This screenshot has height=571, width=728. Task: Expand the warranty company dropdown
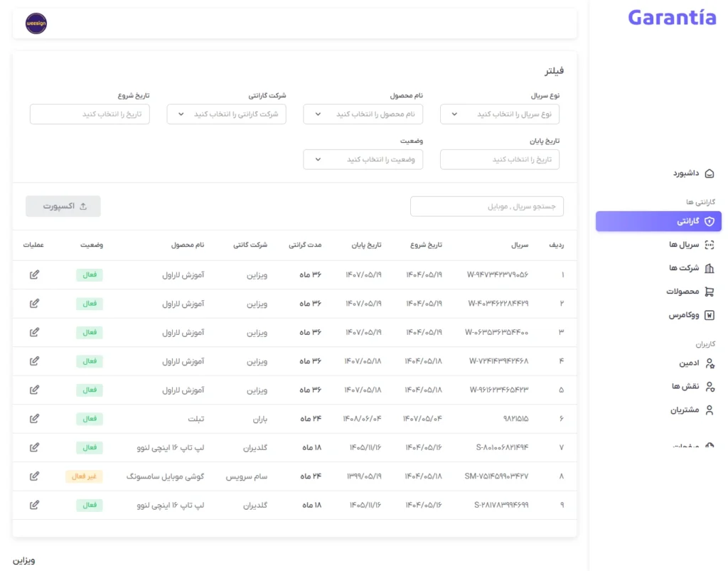[x=226, y=114]
